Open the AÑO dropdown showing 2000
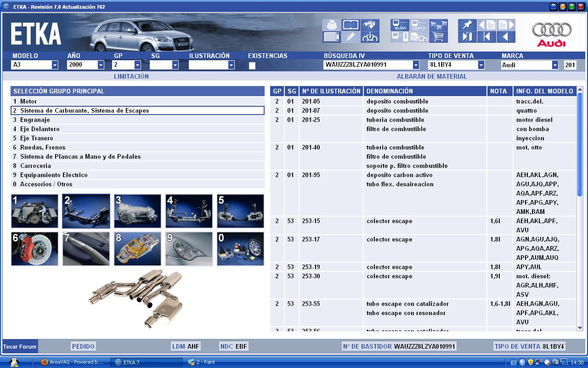 point(101,65)
